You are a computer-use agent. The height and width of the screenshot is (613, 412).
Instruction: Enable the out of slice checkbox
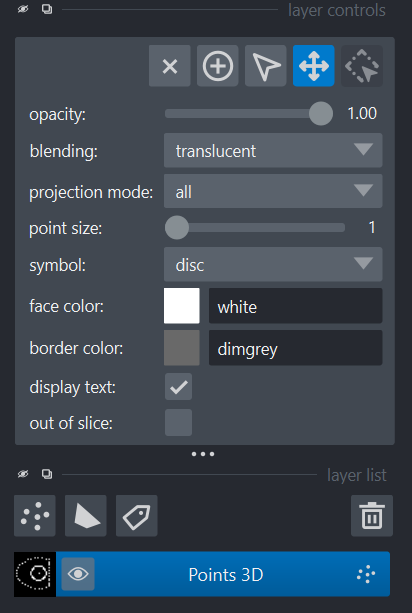[179, 423]
